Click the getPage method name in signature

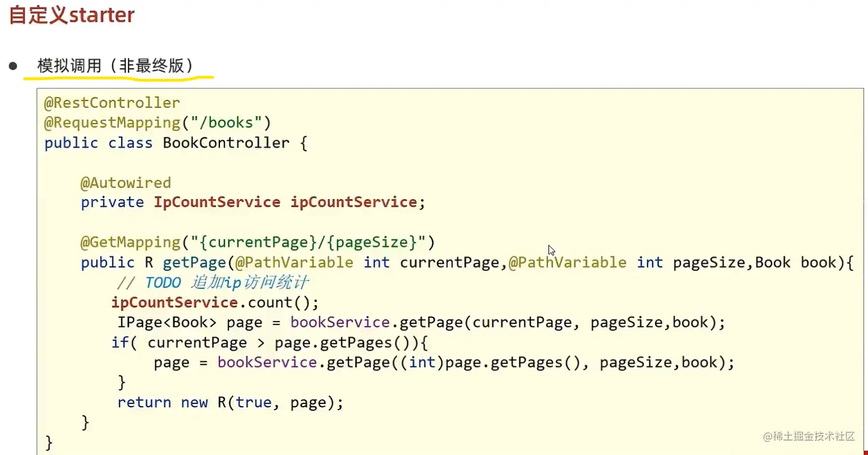pos(195,263)
